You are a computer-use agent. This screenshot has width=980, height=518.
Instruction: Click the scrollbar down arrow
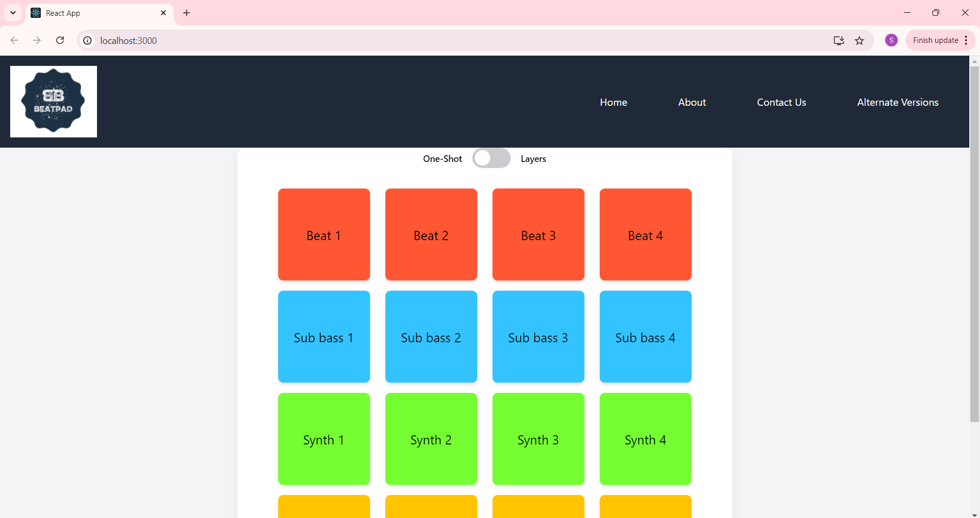(x=974, y=514)
